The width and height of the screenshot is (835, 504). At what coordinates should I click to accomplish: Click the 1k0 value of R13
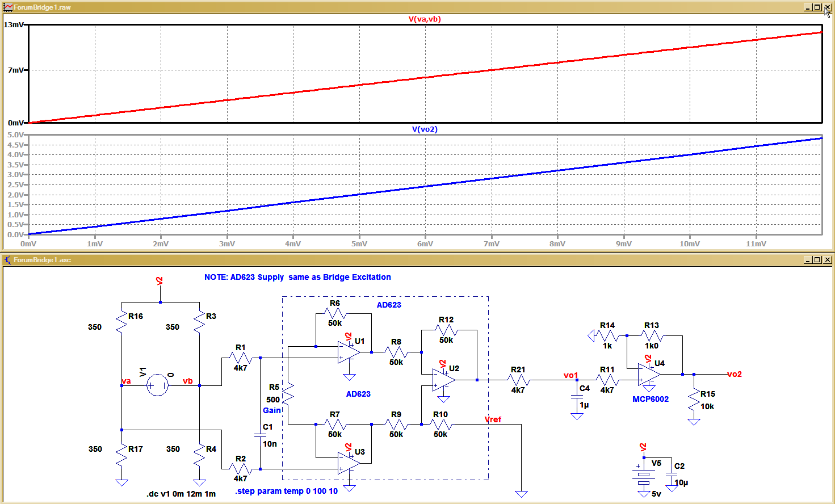(x=652, y=346)
